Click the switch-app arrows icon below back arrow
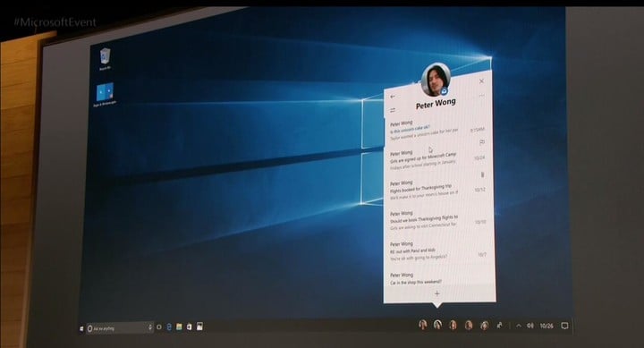Screen dimensions: 644x348 [393, 110]
